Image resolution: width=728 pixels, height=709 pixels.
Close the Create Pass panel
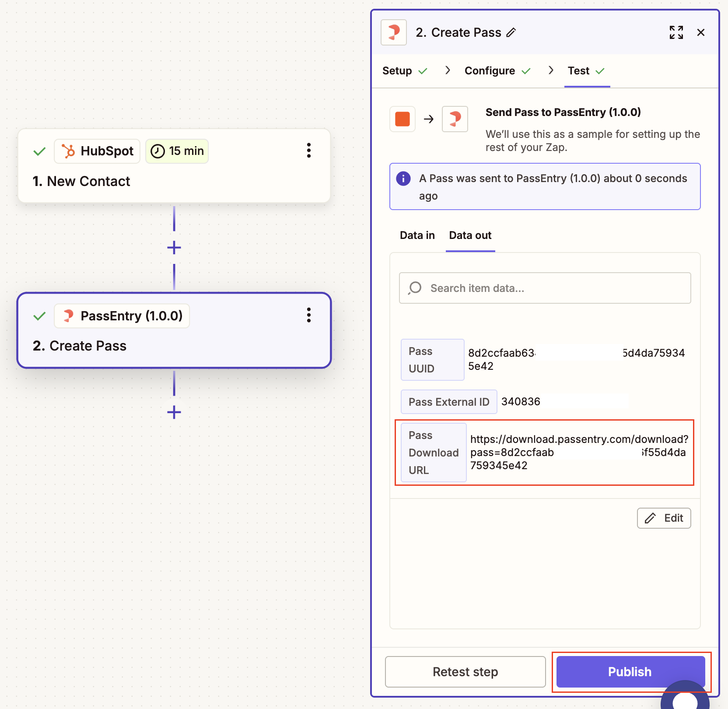pyautogui.click(x=701, y=32)
